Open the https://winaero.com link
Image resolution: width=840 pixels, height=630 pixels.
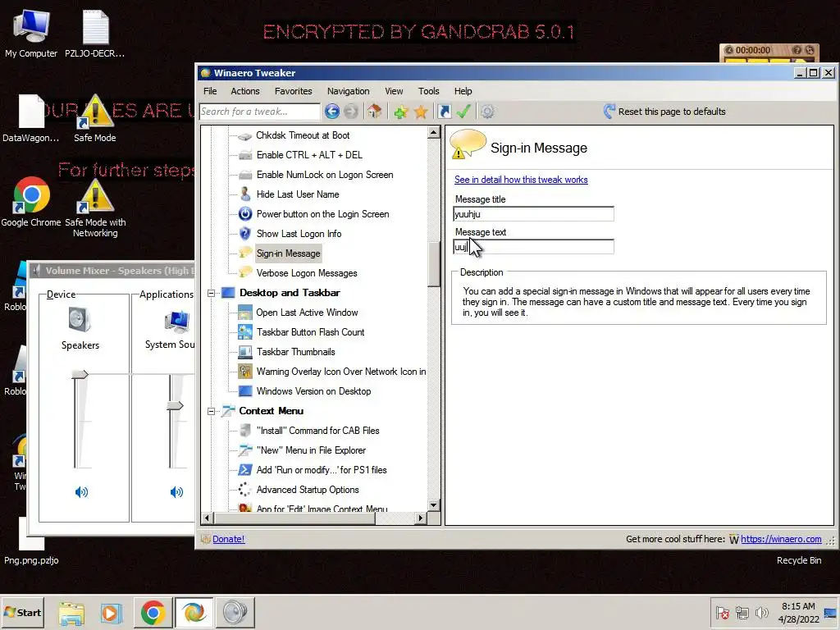tap(781, 539)
